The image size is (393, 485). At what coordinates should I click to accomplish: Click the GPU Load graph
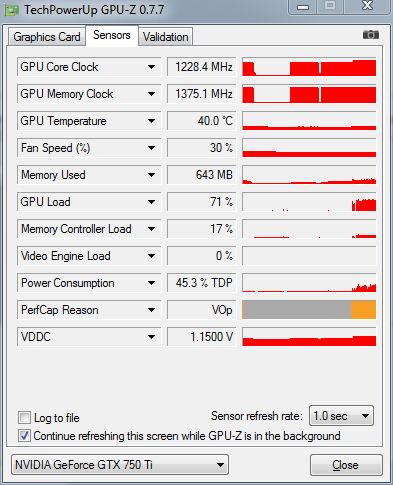click(x=309, y=202)
